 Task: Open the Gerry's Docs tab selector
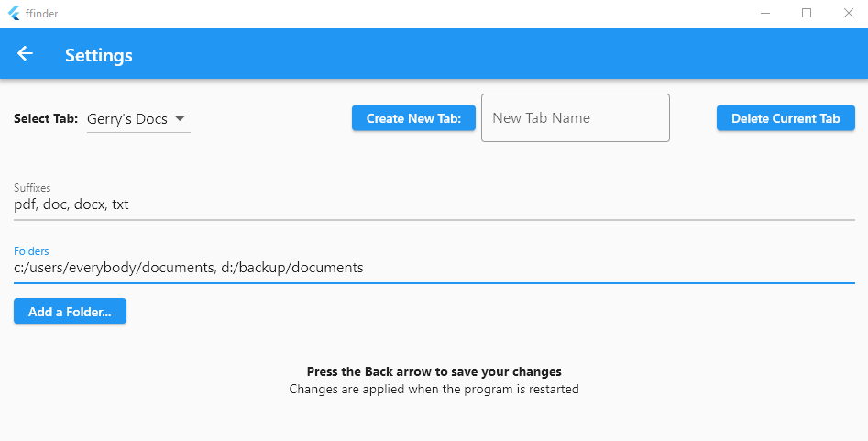127,119
